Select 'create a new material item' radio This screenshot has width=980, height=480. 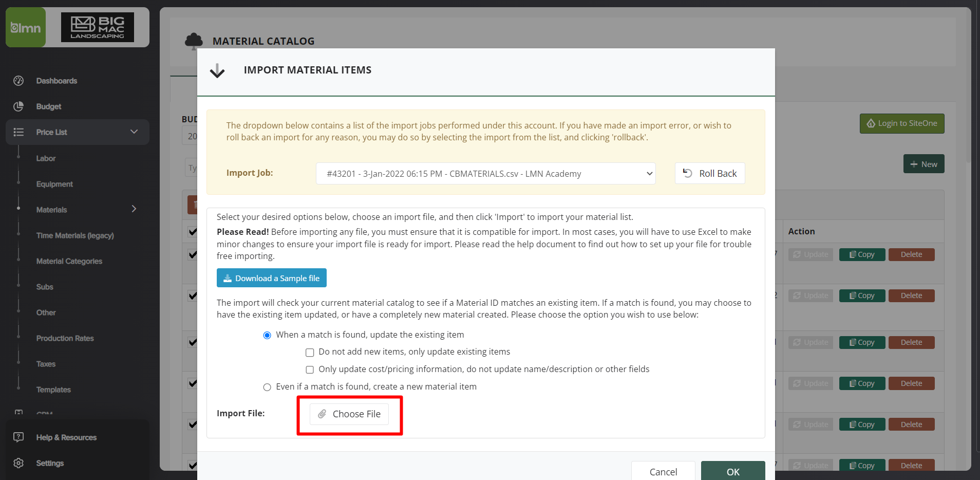click(267, 387)
